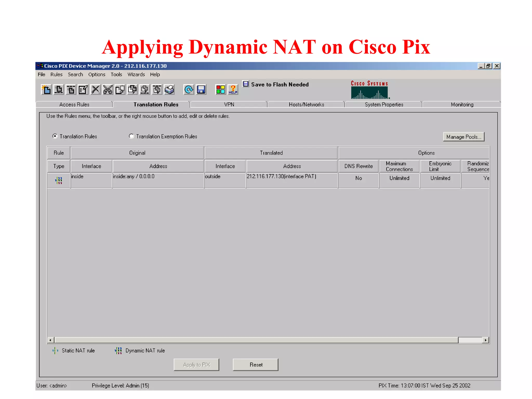Switch to the Monitoring tab
The width and height of the screenshot is (532, 399).
pos(462,104)
